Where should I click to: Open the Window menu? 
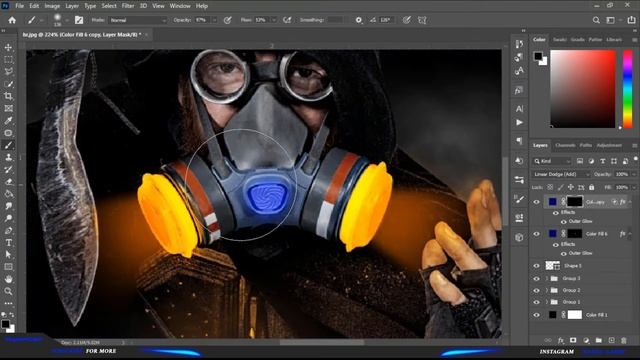click(x=180, y=6)
